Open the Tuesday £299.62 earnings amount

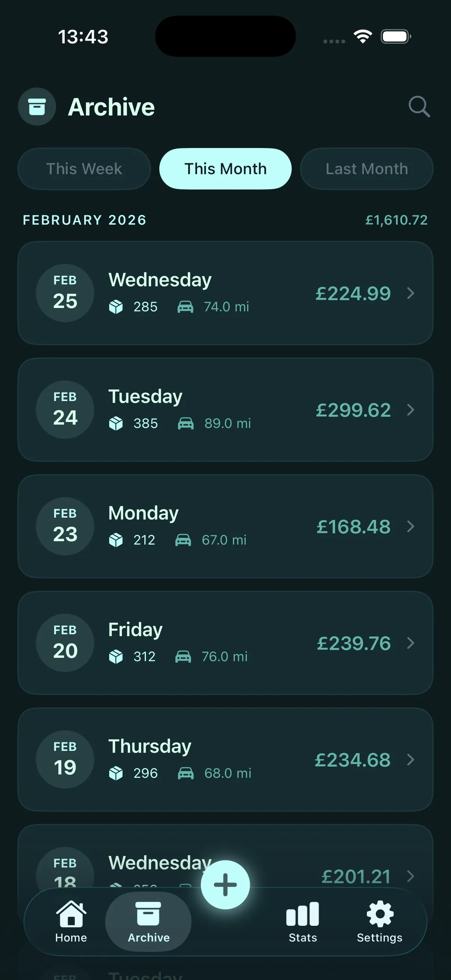tap(353, 410)
